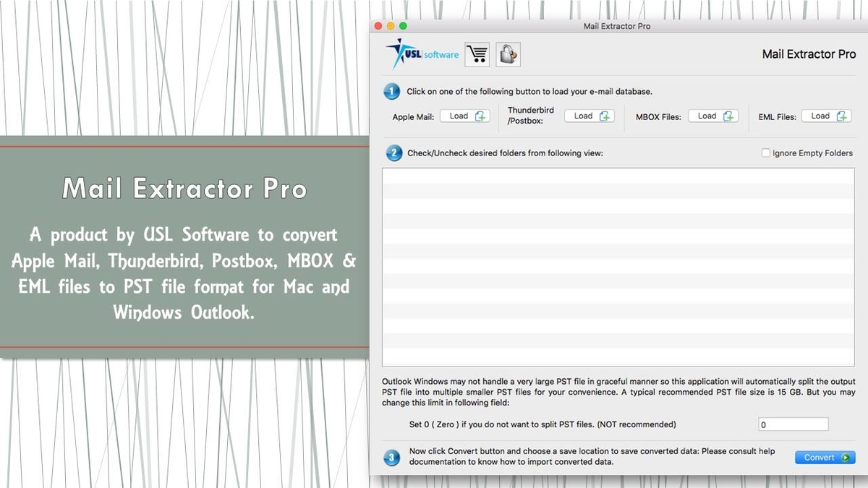The height and width of the screenshot is (488, 868).
Task: Load Thunderbird/Postbox database
Action: pos(590,116)
